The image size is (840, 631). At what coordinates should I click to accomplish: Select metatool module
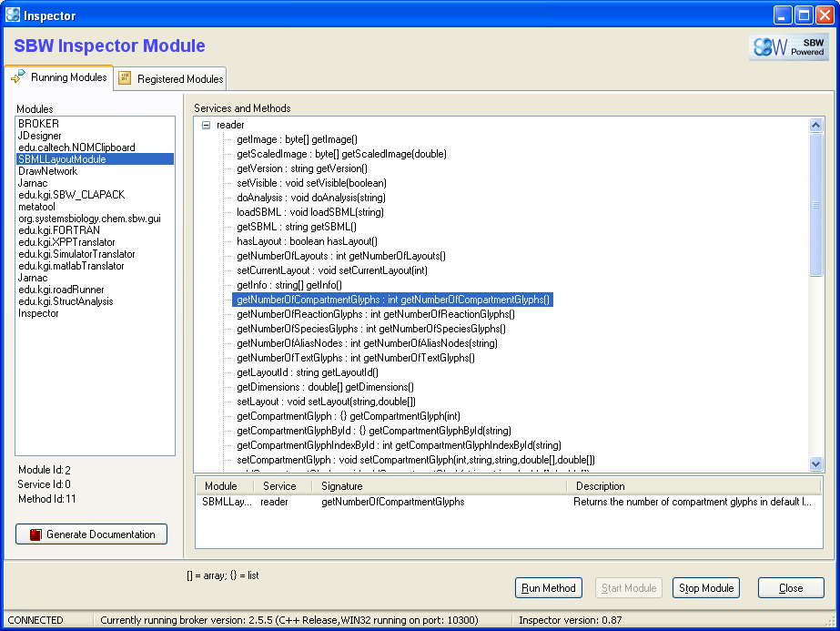[36, 207]
